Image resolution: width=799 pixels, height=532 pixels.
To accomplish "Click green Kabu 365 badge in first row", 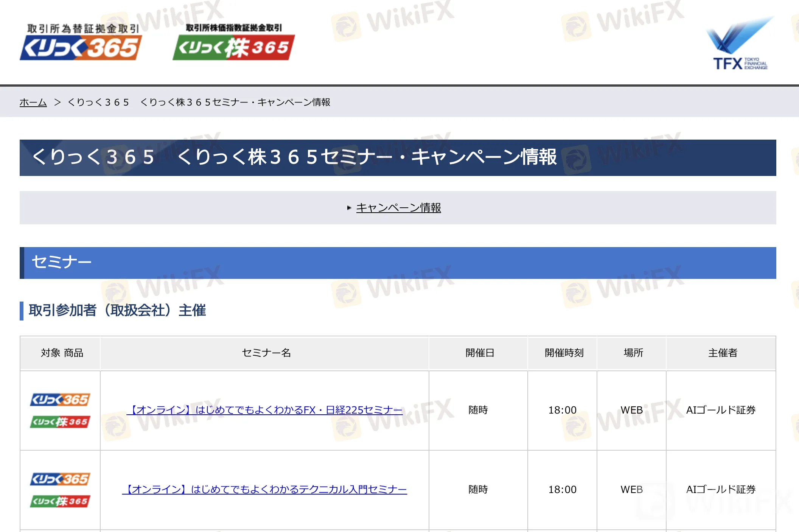I will (x=60, y=422).
